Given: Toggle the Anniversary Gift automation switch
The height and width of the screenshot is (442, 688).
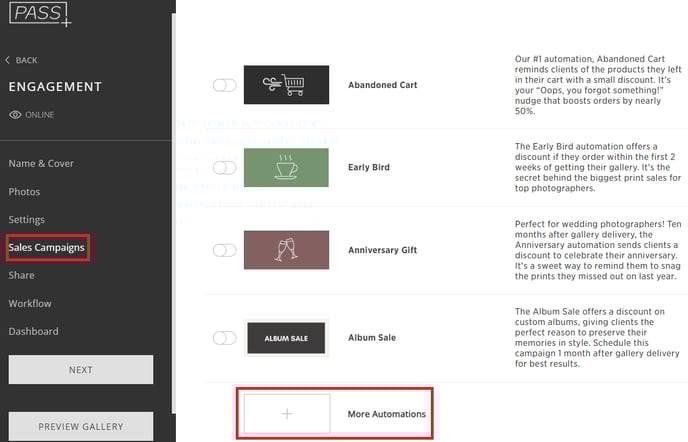Looking at the screenshot, I should [x=225, y=250].
